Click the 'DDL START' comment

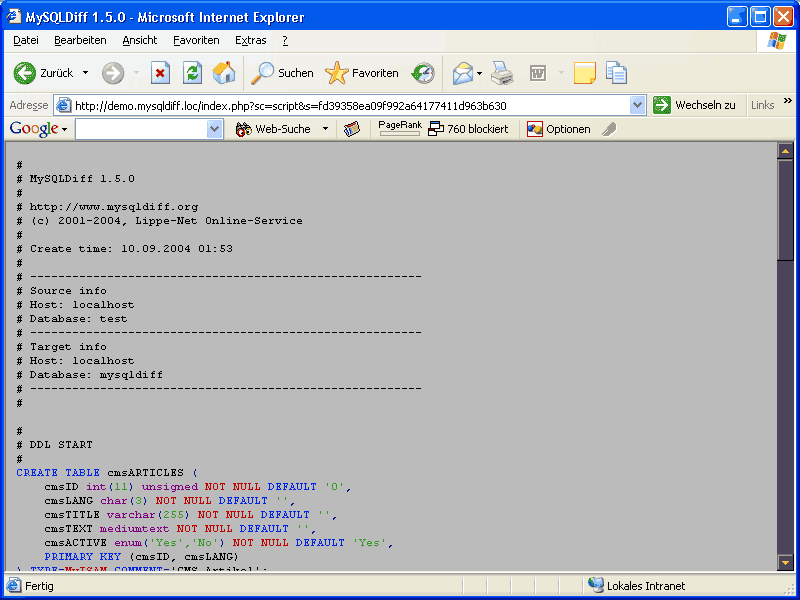(x=55, y=445)
